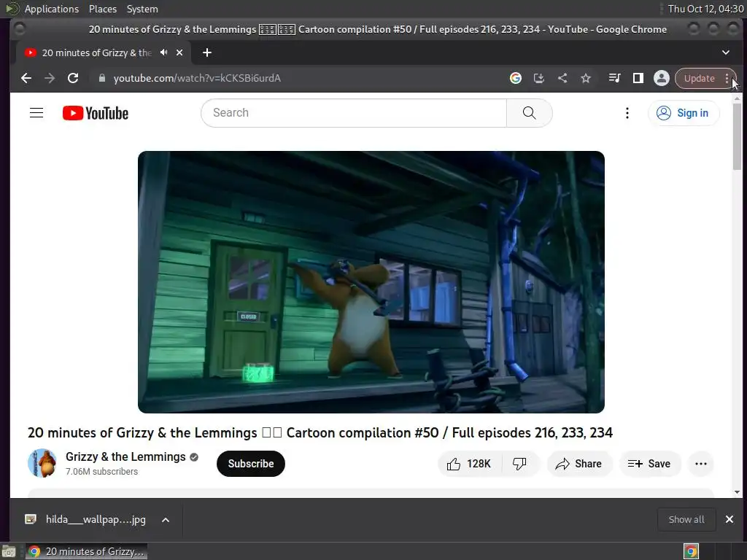Screen dimensions: 747x560
Task: Mute the tab using speaker icon
Action: coord(164,52)
